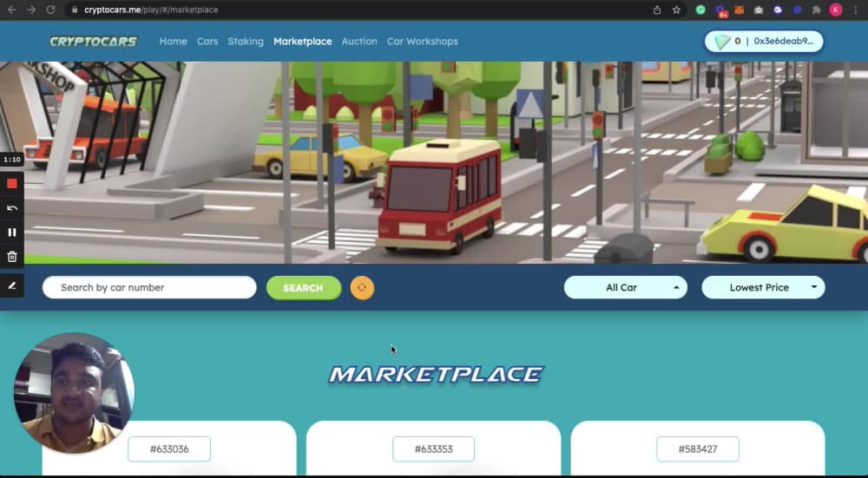
Task: Click the wallet balance and address button
Action: (764, 42)
